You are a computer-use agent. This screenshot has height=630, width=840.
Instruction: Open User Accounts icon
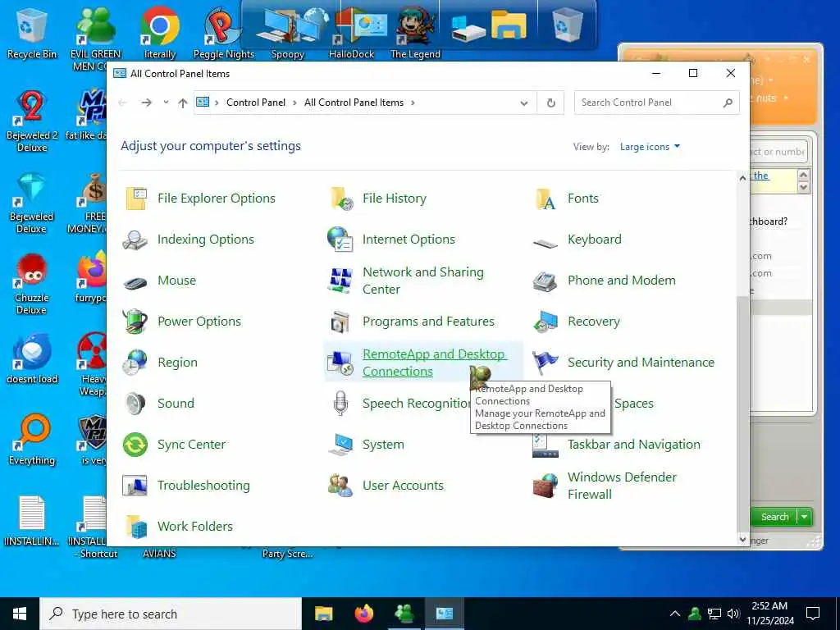pos(340,486)
